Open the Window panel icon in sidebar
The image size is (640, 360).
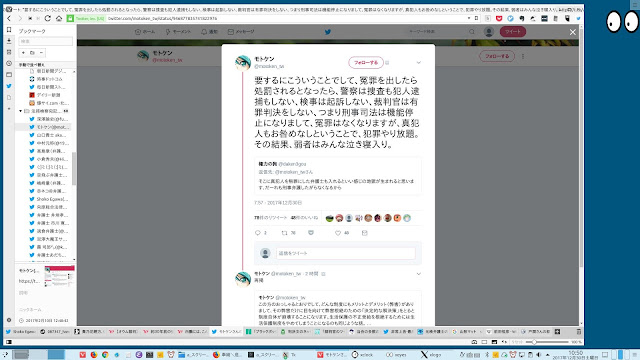(9, 75)
